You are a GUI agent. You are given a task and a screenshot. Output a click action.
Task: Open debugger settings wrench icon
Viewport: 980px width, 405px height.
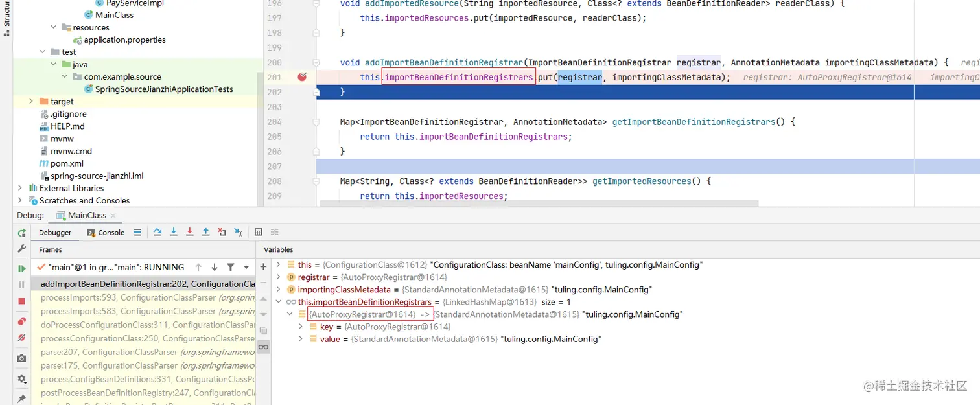[22, 249]
